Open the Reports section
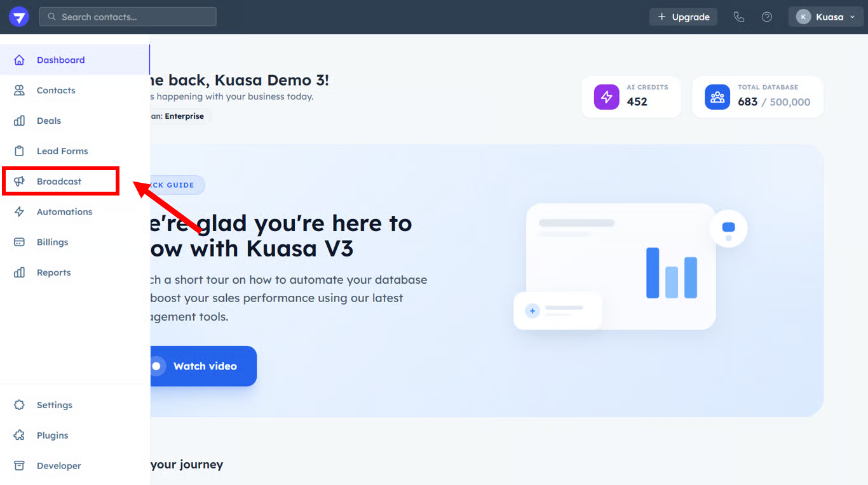Image resolution: width=868 pixels, height=485 pixels. click(x=53, y=273)
